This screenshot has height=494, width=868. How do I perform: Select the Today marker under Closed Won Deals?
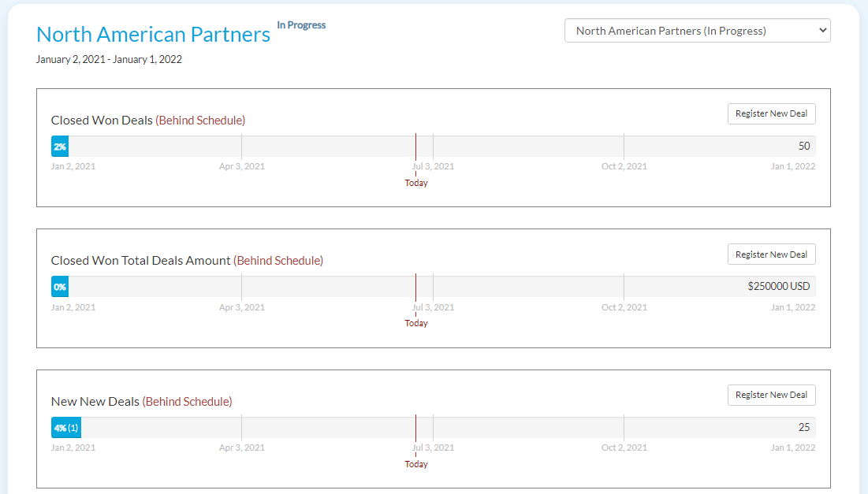tap(416, 183)
